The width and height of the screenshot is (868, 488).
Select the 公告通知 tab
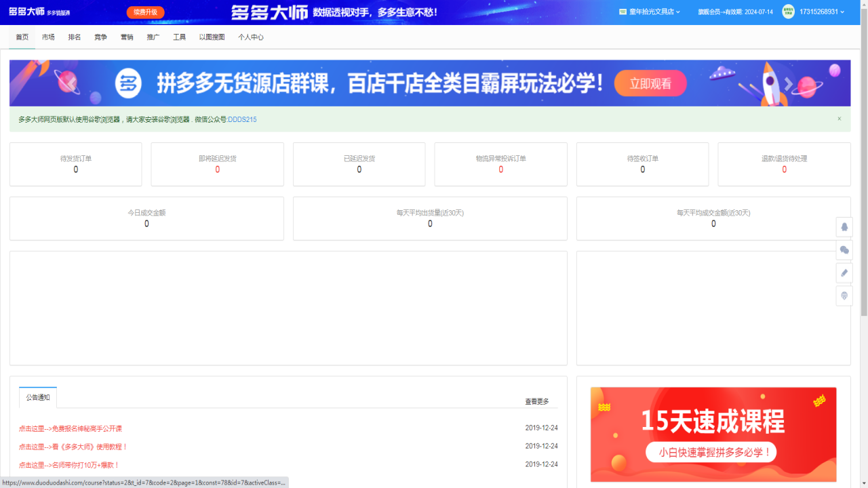tap(38, 398)
